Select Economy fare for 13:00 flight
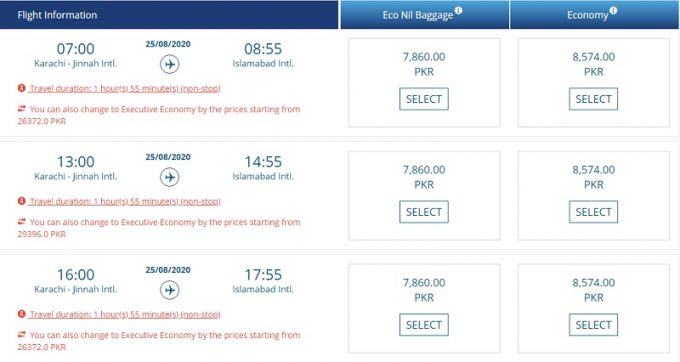Screen dimensions: 680x362 click(x=593, y=212)
